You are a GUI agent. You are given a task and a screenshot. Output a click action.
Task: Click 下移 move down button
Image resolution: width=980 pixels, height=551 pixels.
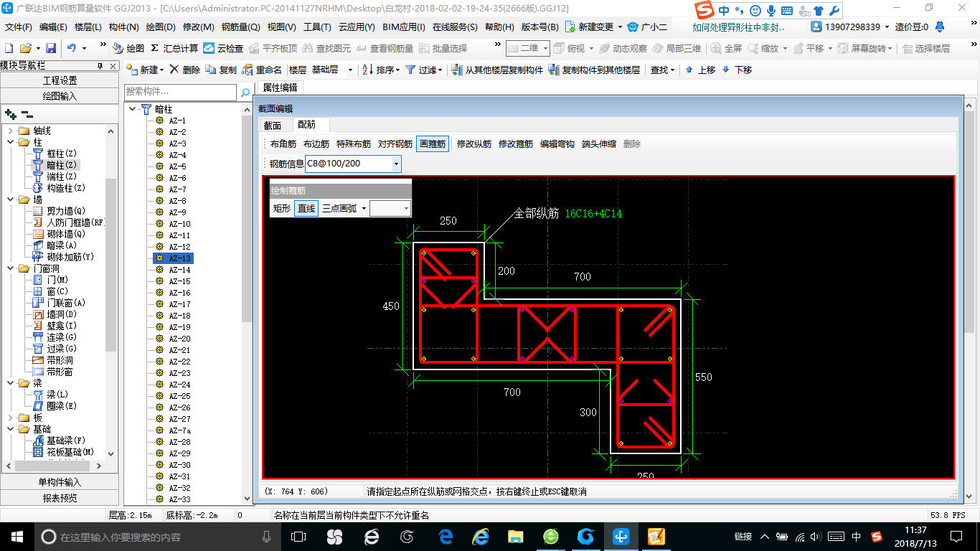pyautogui.click(x=737, y=70)
